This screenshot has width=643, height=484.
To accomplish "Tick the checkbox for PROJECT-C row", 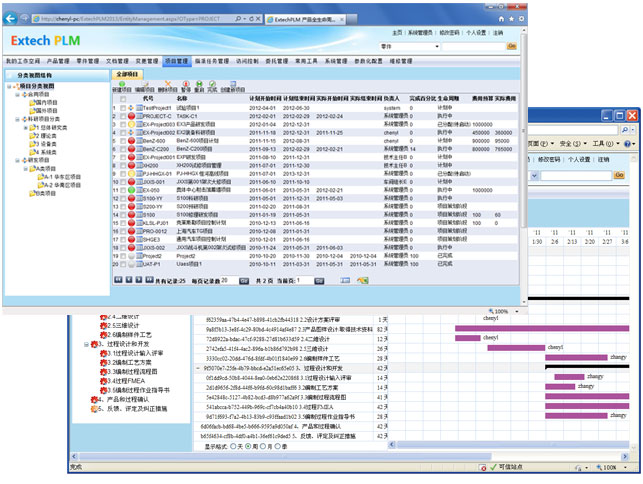I will (x=123, y=116).
